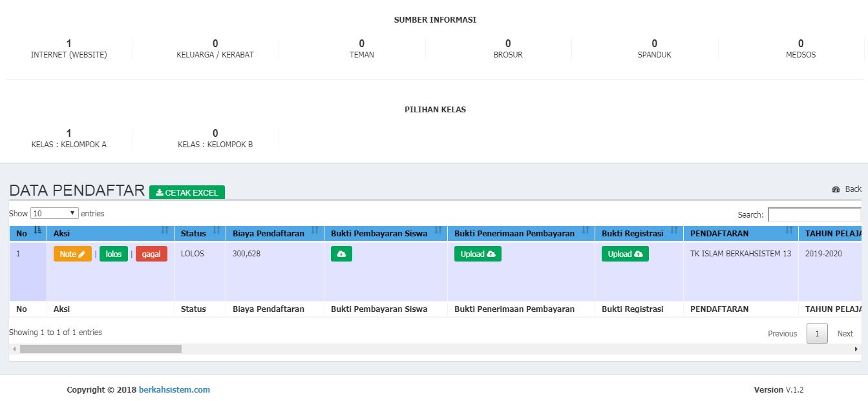Viewport: 868px width, 401px height.
Task: Upload file for Bukti Registrasi
Action: [x=625, y=254]
